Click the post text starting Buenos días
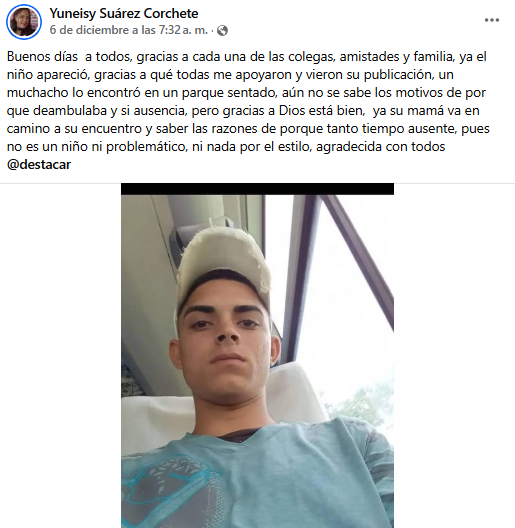Image resolution: width=515 pixels, height=528 pixels. tap(248, 110)
